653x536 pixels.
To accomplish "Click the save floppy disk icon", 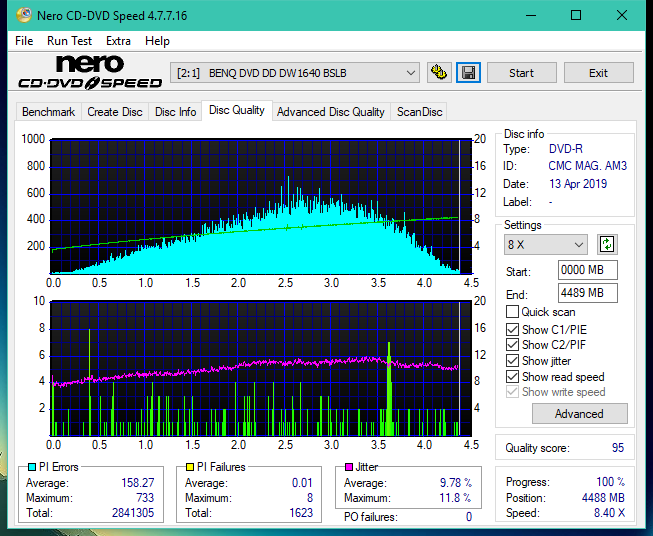I will click(x=469, y=73).
